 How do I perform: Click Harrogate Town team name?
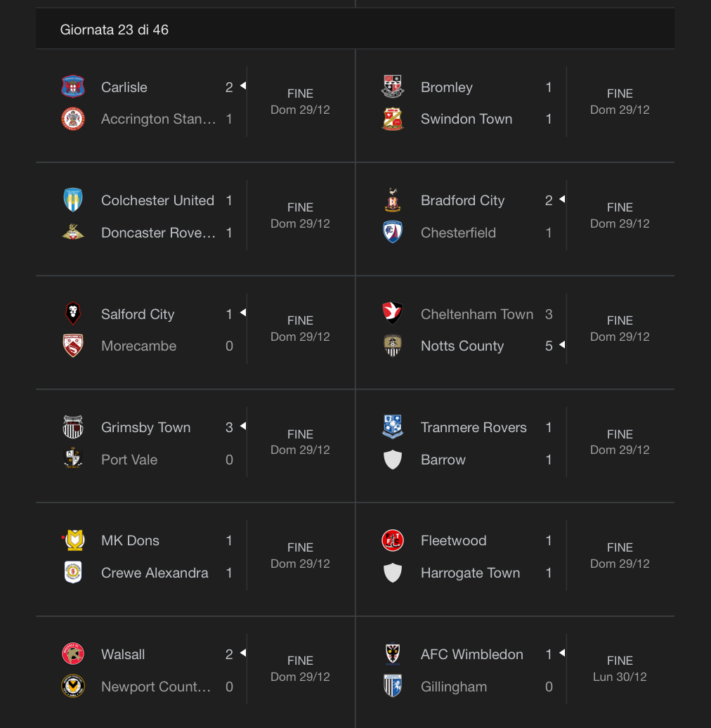(470, 573)
